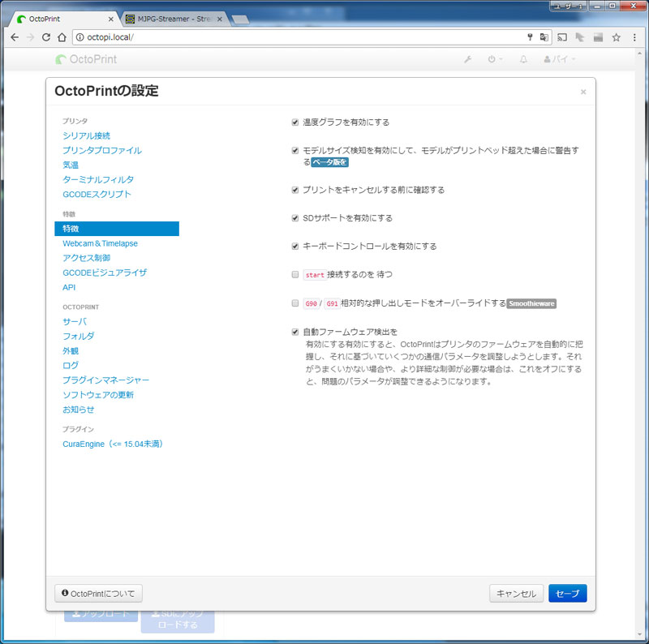
Task: Open フォルダ settings section
Action: tap(79, 337)
